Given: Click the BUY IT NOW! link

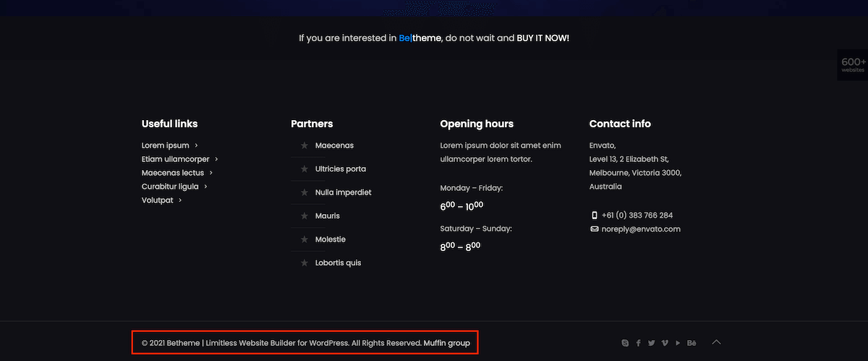Looking at the screenshot, I should 542,38.
